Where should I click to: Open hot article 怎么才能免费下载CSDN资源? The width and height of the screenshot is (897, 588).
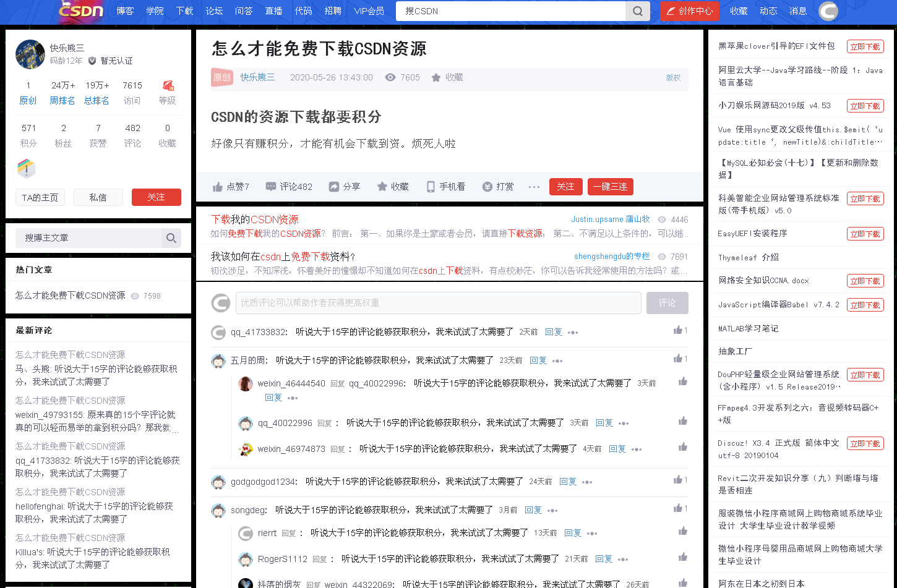click(71, 296)
